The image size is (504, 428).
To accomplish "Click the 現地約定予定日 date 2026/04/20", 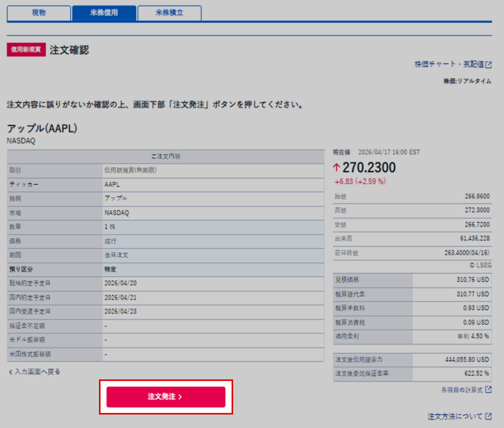I will [120, 283].
